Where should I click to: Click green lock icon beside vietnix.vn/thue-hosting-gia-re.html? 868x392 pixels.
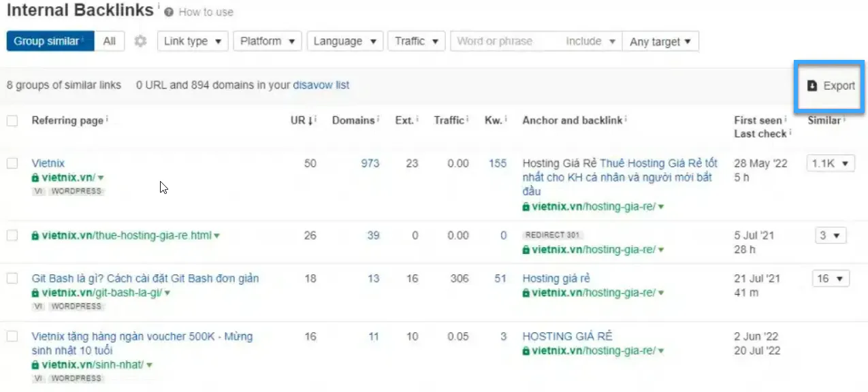tap(35, 235)
